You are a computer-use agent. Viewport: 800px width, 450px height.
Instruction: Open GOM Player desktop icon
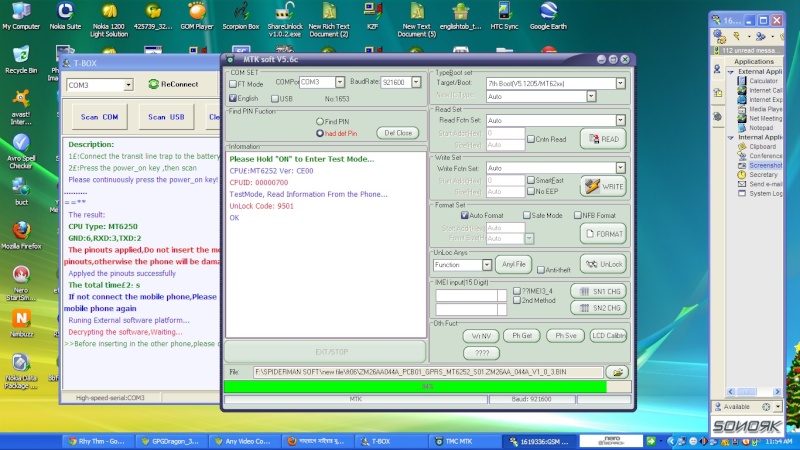196,16
